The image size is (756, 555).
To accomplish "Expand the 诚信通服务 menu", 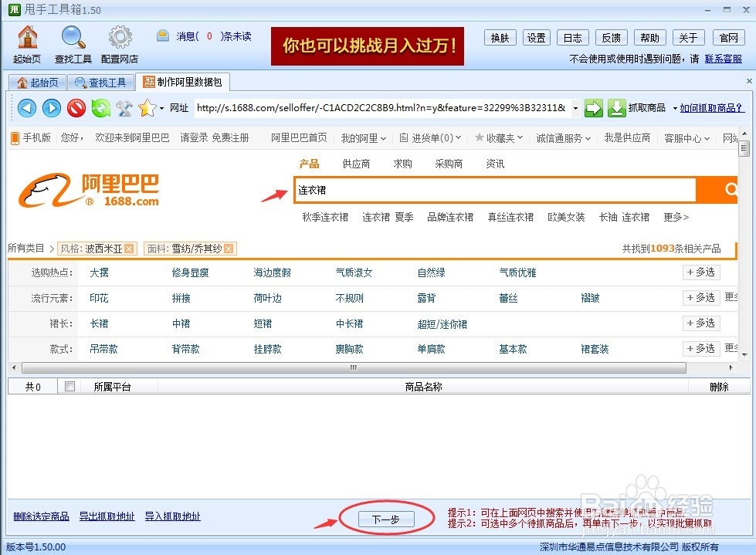I will pyautogui.click(x=563, y=138).
